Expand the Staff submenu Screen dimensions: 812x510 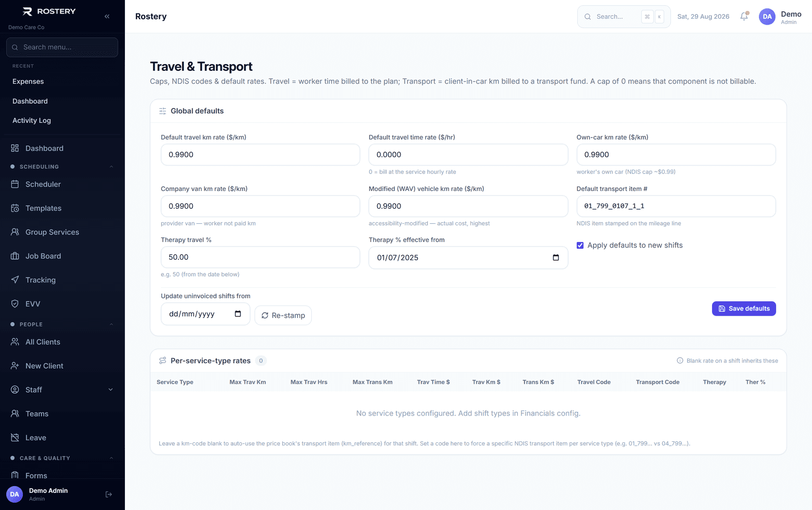(x=110, y=390)
